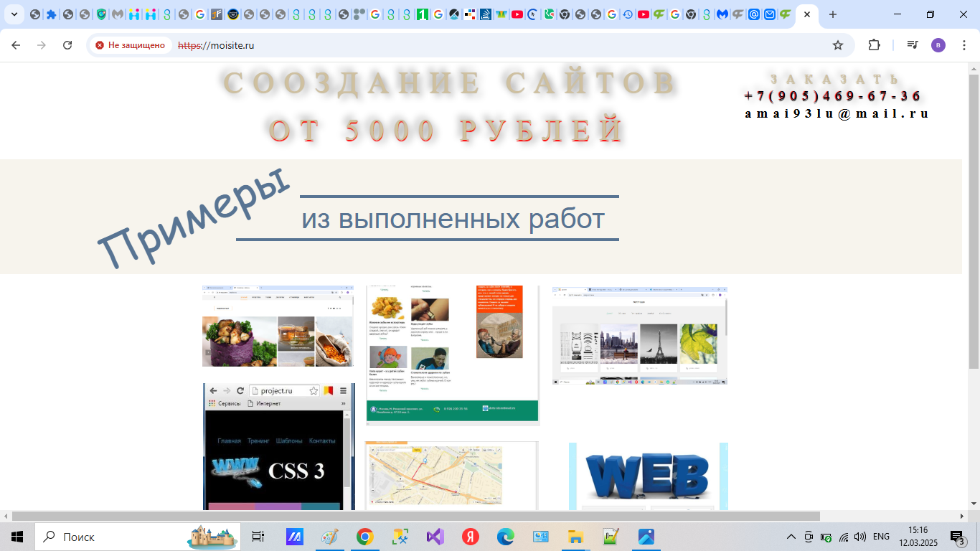The width and height of the screenshot is (980, 551).
Task: Open the CSS 3 project.ru example thumbnail
Action: 278,445
